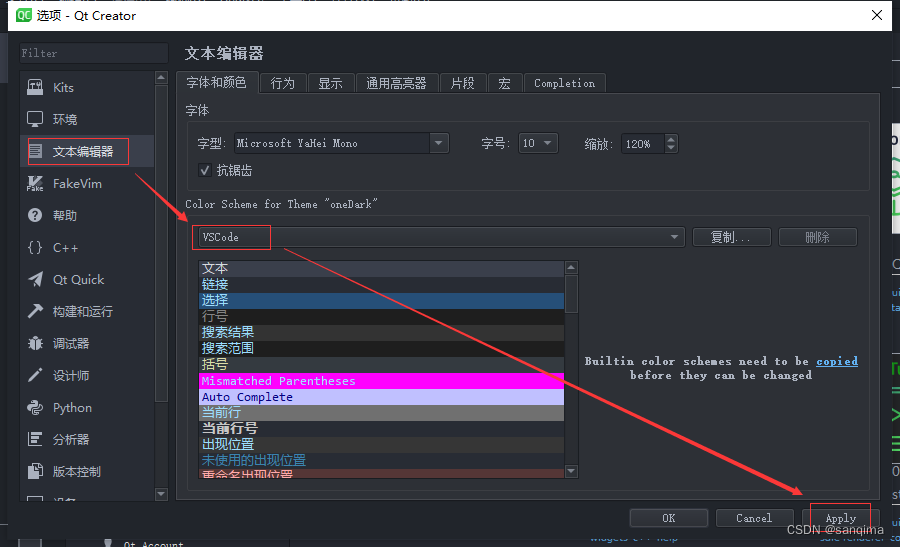Select the 分析器 icon
The image size is (900, 547).
point(35,439)
